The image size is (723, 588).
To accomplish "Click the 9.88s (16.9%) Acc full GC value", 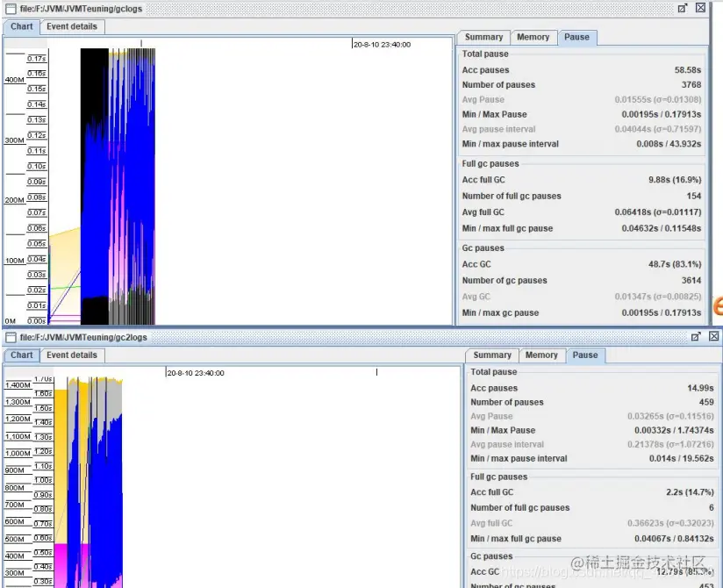I will click(675, 180).
